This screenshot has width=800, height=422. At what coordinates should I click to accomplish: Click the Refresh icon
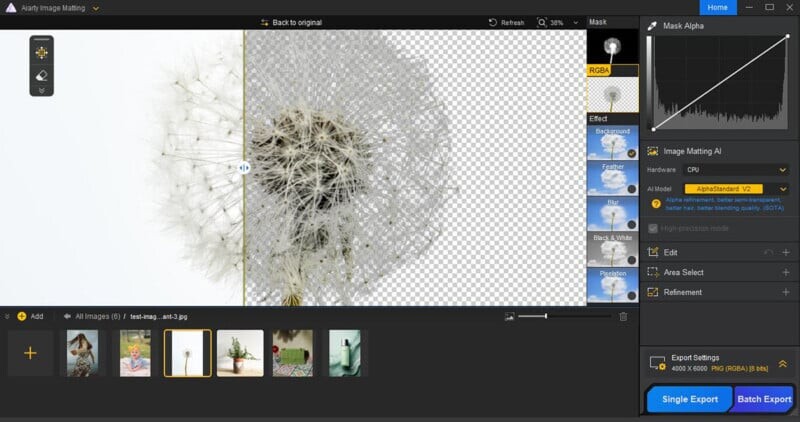click(494, 22)
